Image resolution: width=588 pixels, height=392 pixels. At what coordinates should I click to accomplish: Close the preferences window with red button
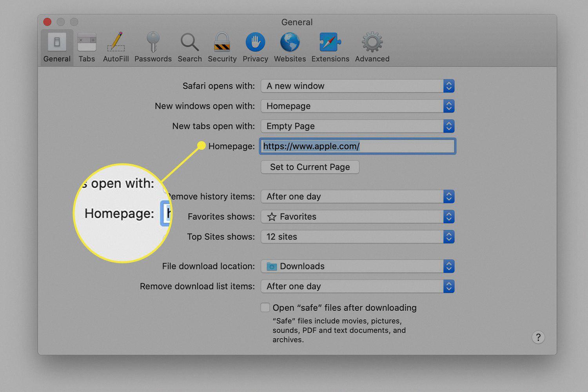[47, 22]
